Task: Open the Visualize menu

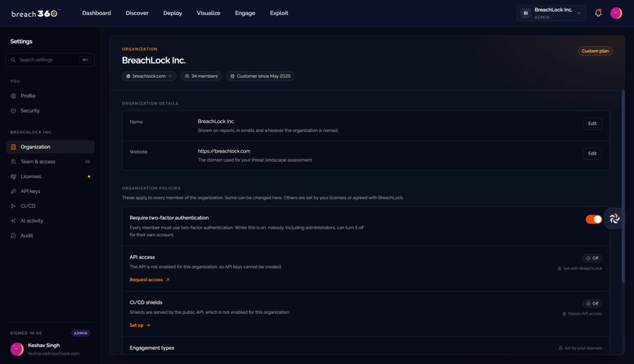Action: (209, 13)
